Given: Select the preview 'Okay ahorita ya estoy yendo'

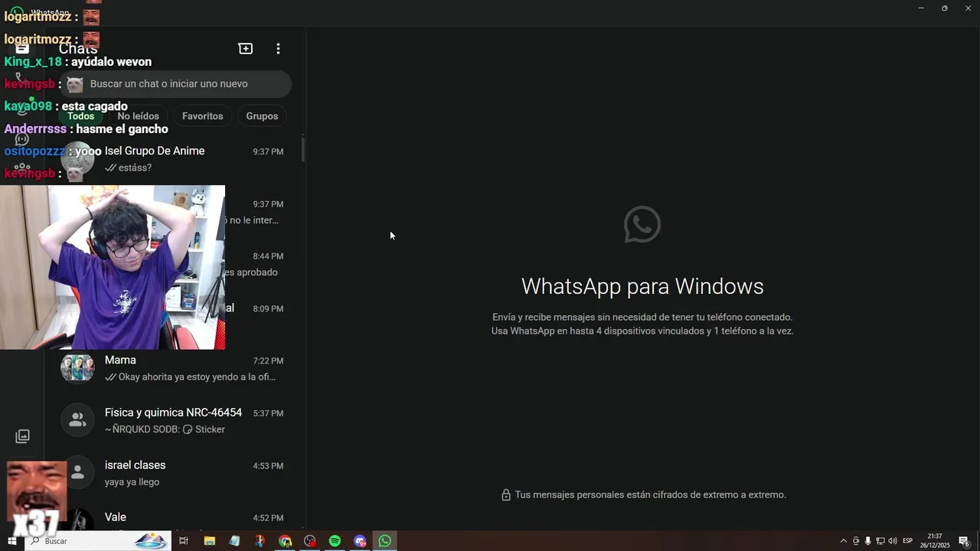Looking at the screenshot, I should coord(197,377).
